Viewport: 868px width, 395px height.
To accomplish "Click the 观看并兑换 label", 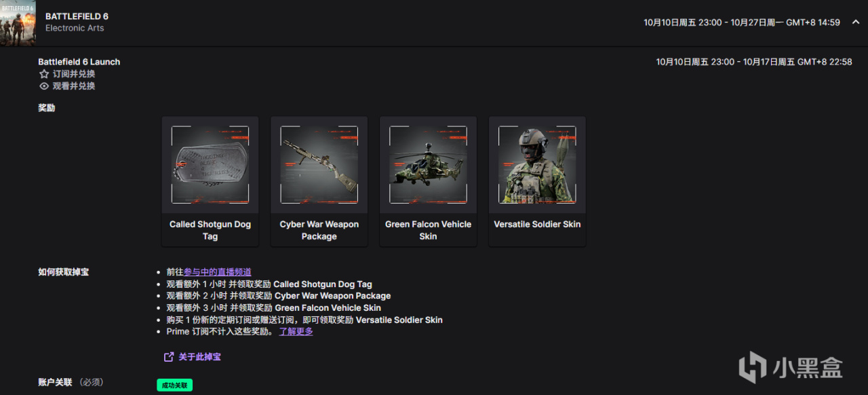I will [x=74, y=86].
